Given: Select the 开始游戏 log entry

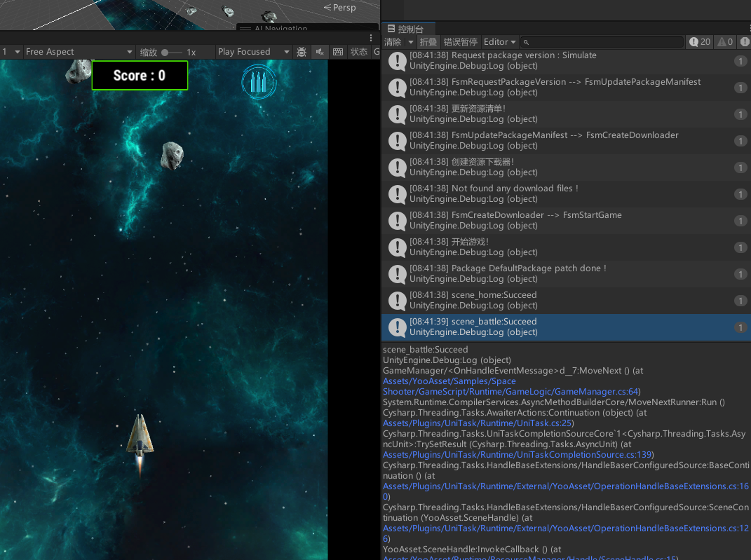Looking at the screenshot, I should [x=566, y=247].
